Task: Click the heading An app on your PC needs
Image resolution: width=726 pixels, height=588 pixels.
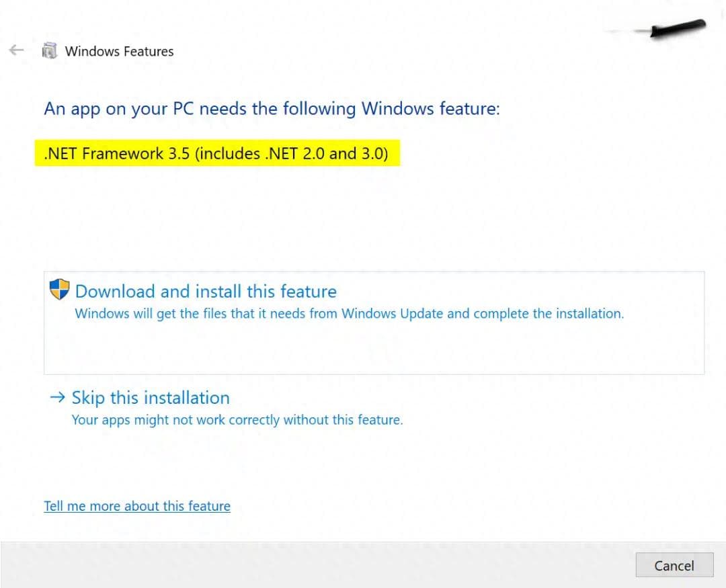Action: tap(272, 109)
